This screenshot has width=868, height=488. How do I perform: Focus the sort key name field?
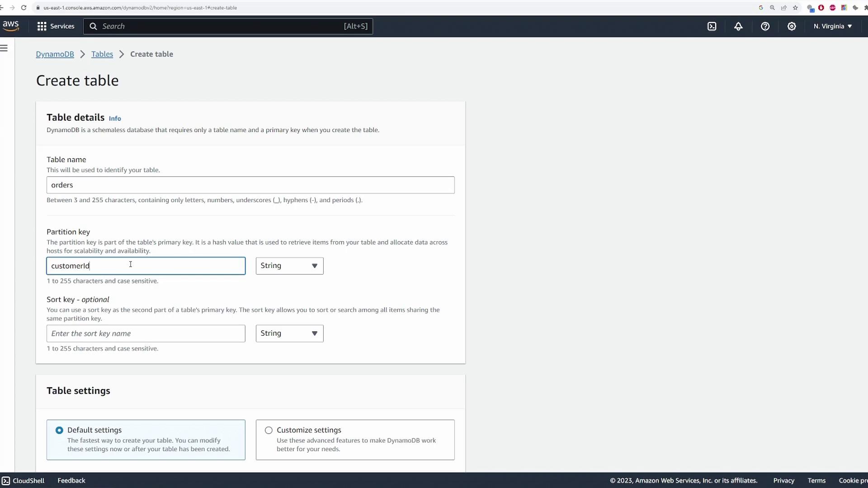(146, 333)
